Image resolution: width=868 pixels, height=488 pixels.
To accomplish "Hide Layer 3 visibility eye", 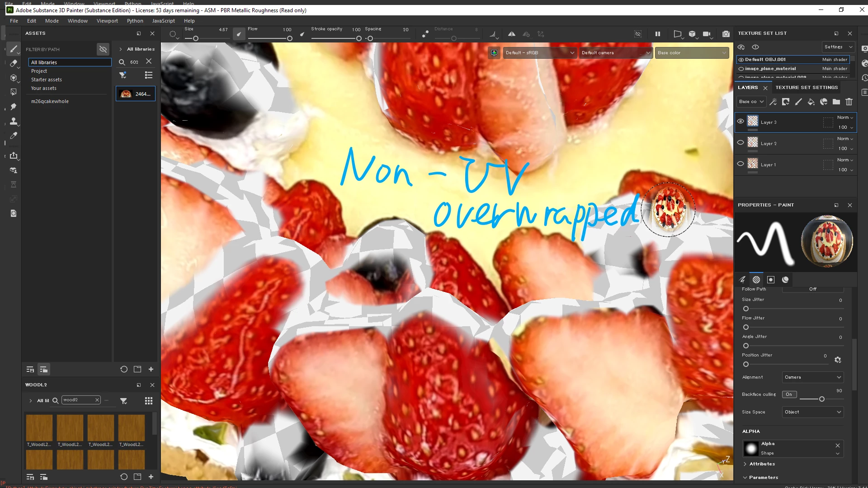I will pyautogui.click(x=741, y=121).
